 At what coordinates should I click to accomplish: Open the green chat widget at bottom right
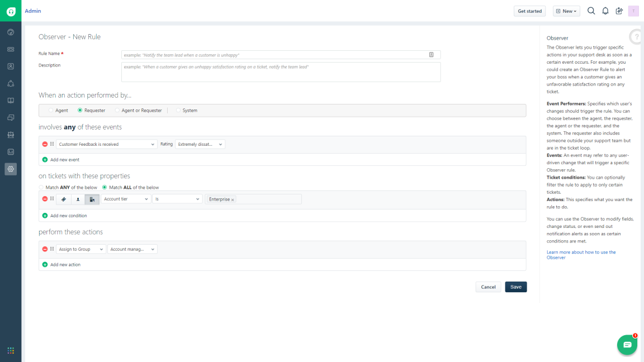627,345
